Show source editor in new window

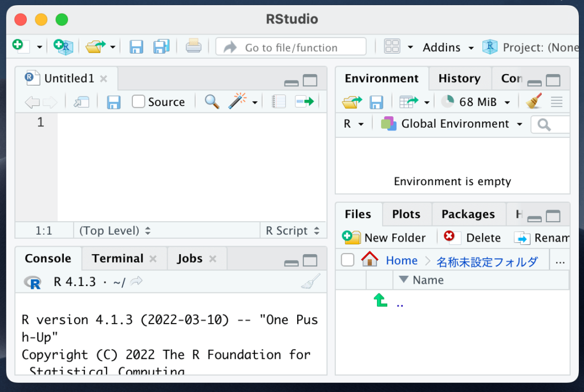(81, 102)
